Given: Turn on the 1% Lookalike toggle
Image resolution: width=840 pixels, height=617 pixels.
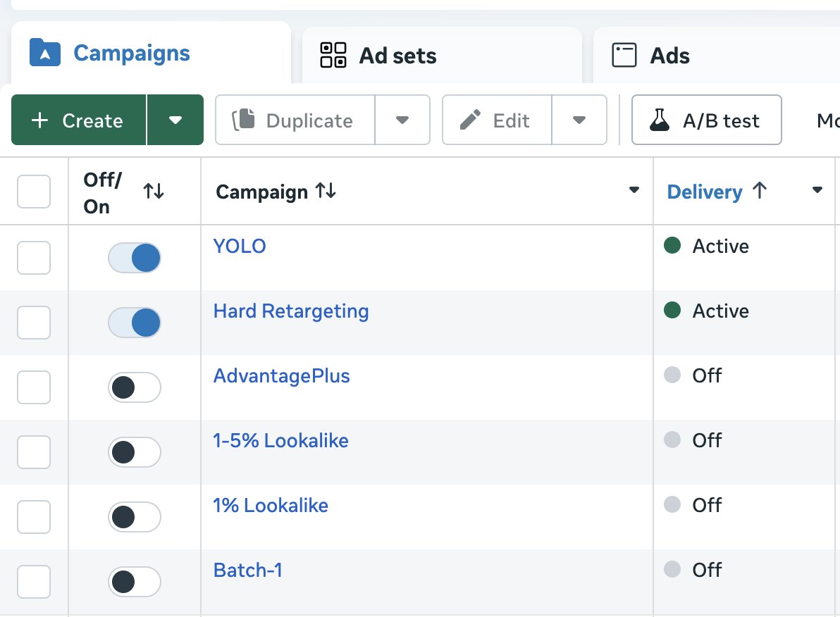Looking at the screenshot, I should (x=135, y=517).
